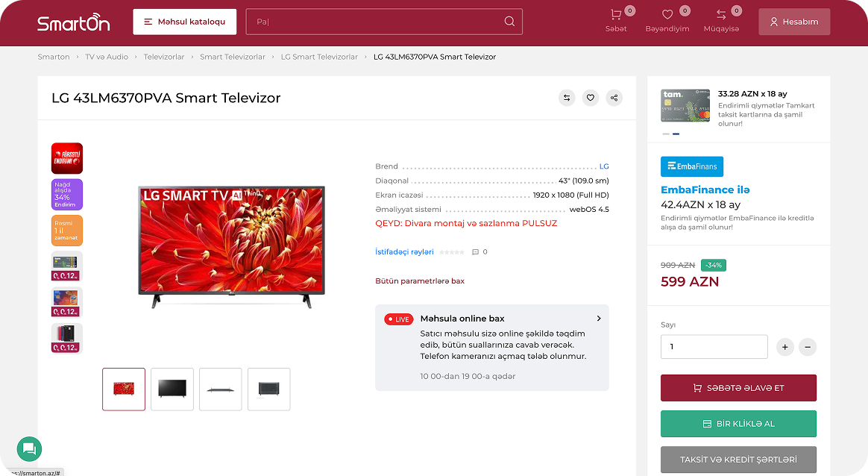Screen dimensions: 868x476
Task: Expand the Məhsula online bax panel arrow
Action: point(599,319)
